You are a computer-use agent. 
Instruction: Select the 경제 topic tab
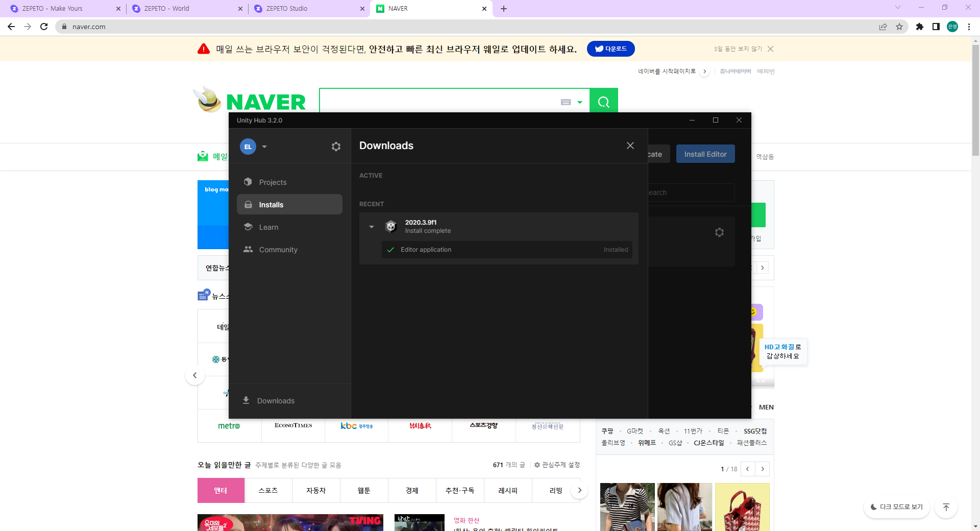tap(412, 490)
